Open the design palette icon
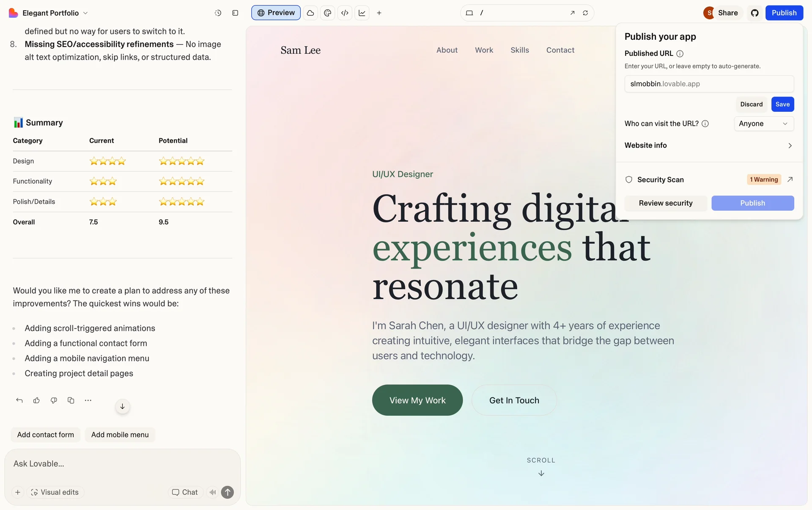This screenshot has width=812, height=510. coord(327,13)
